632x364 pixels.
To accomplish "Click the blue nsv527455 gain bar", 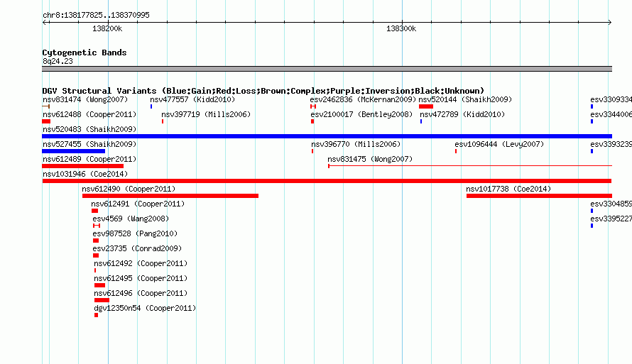I will [x=73, y=151].
